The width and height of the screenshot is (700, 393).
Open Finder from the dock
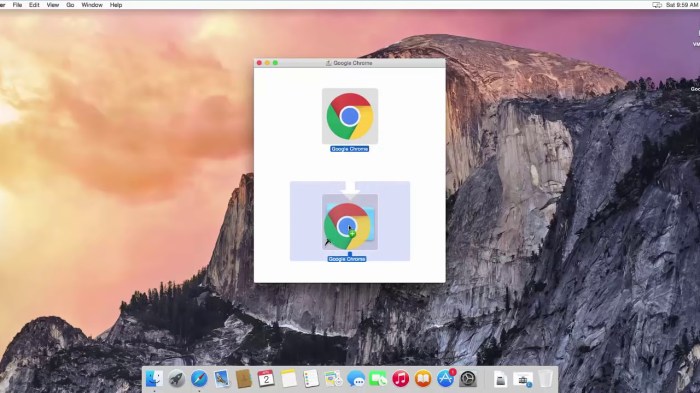154,379
